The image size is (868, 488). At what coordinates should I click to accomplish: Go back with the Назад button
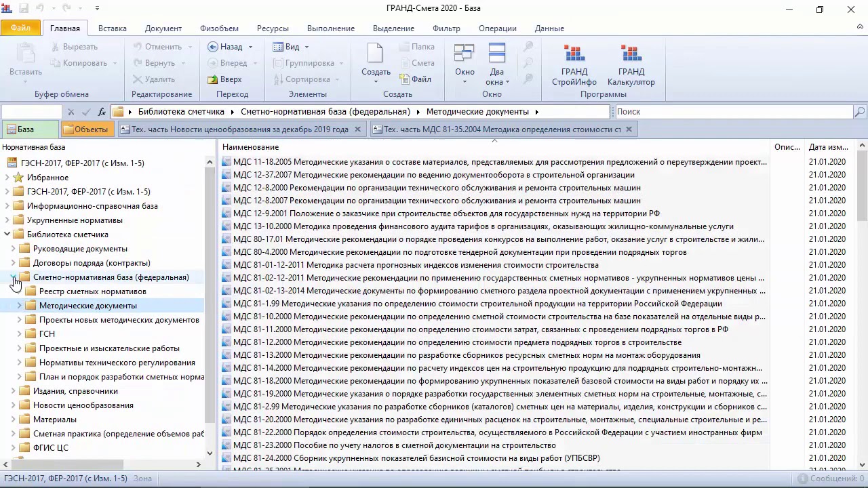[226, 47]
